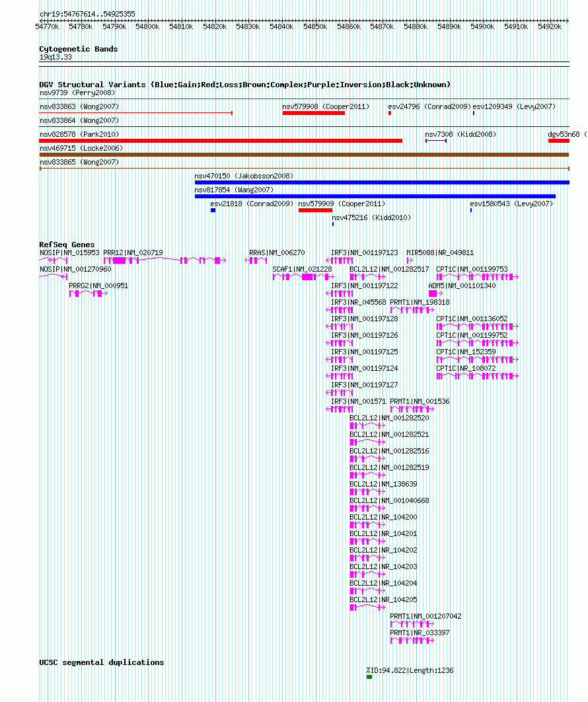Click the 54850k ruler tick label
The image size is (588, 702).
[x=315, y=27]
